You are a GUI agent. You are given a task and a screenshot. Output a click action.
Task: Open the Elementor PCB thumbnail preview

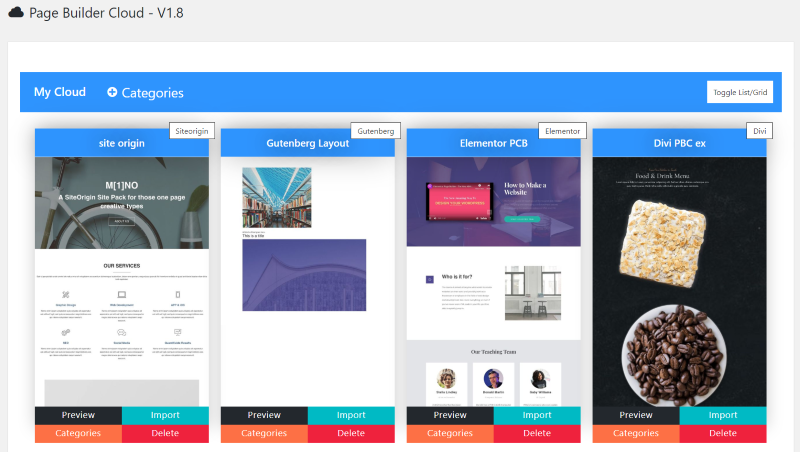coord(493,282)
